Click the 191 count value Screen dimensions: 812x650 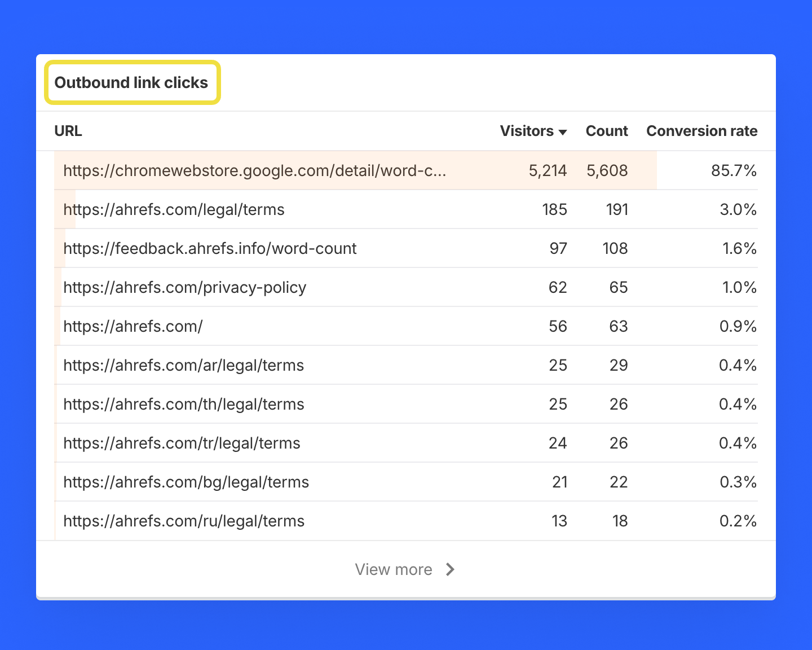click(x=617, y=209)
